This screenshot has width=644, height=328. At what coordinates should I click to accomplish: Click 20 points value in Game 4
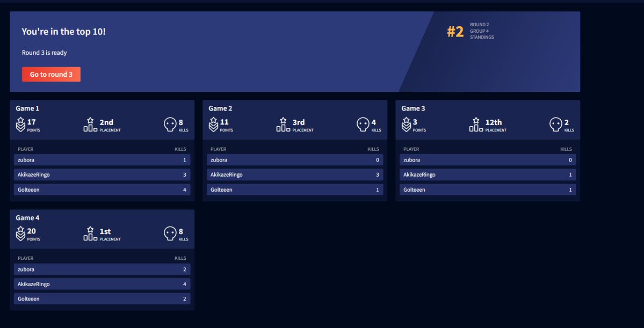pyautogui.click(x=31, y=231)
